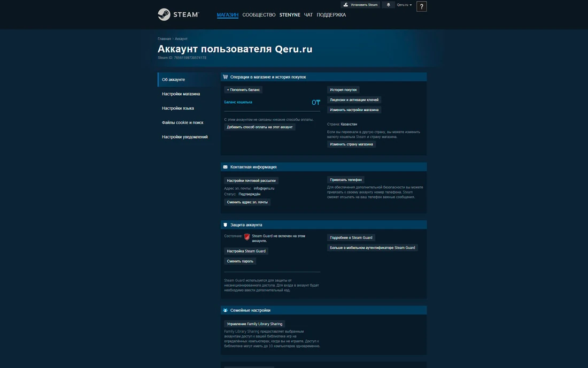The image size is (588, 368).
Task: Open the ПОДДЕРЖКА menu item
Action: click(x=331, y=15)
